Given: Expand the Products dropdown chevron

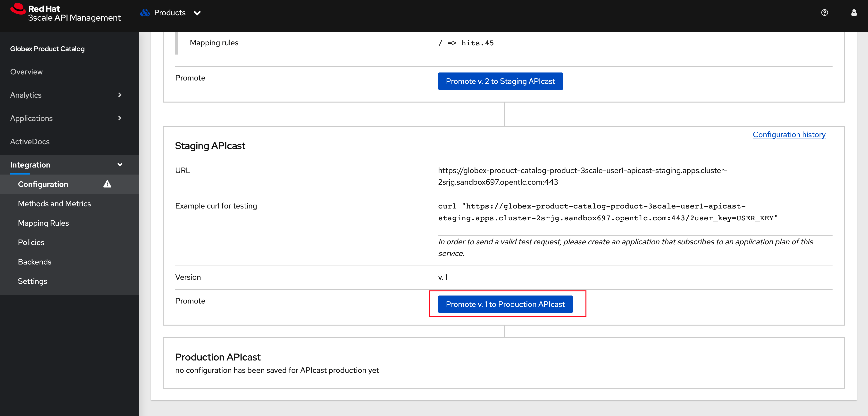Looking at the screenshot, I should click(x=197, y=13).
